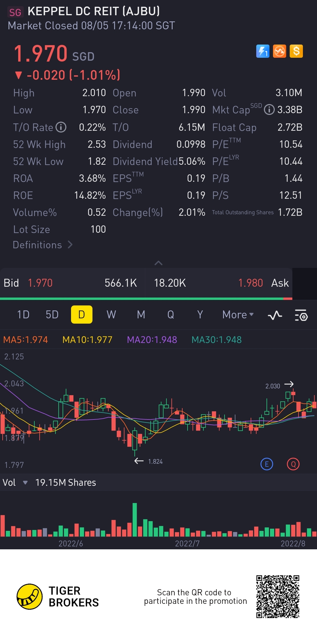Open the T/O Rate info tooltip
The image size is (317, 644).
61,127
